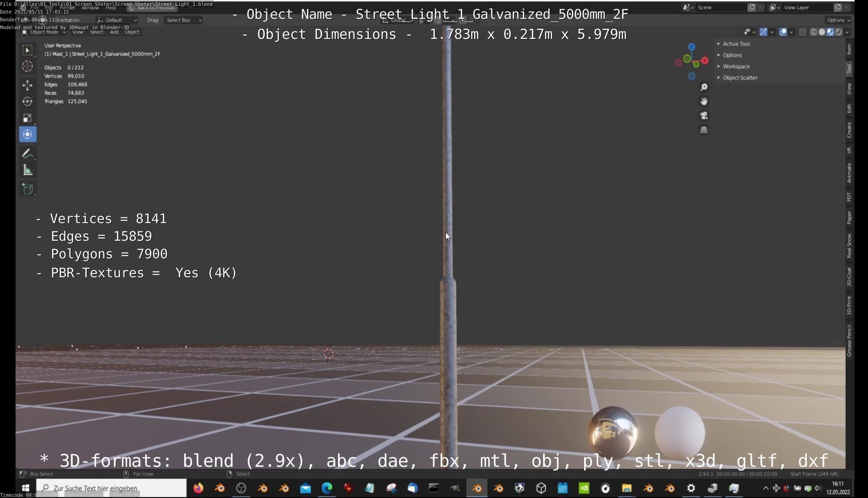Toggle X-ray mode

click(x=803, y=32)
